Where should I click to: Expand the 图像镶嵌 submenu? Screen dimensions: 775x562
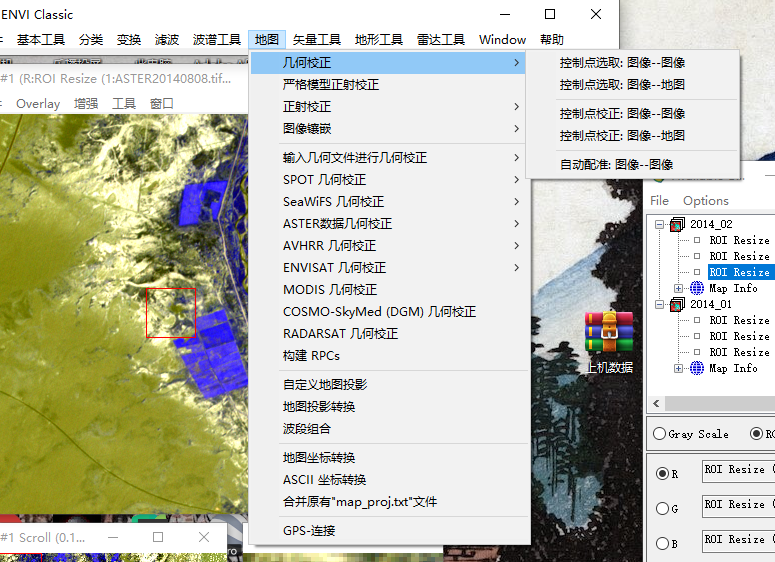pyautogui.click(x=388, y=129)
